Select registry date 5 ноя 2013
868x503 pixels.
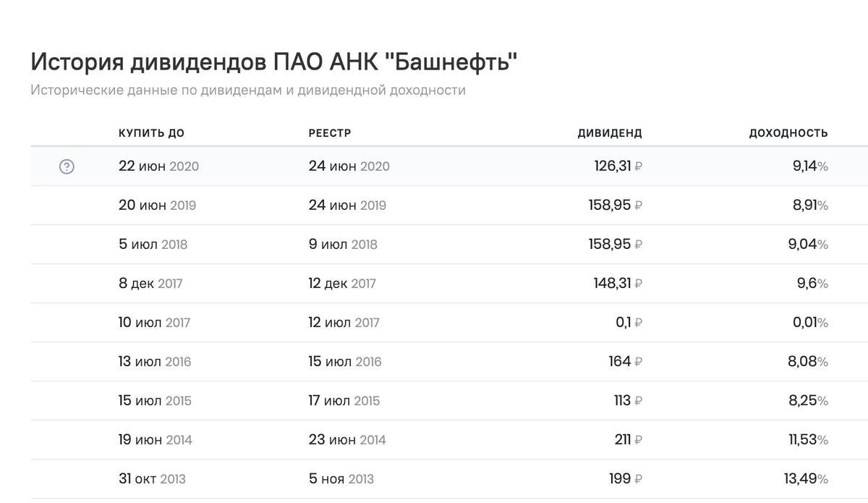click(341, 478)
